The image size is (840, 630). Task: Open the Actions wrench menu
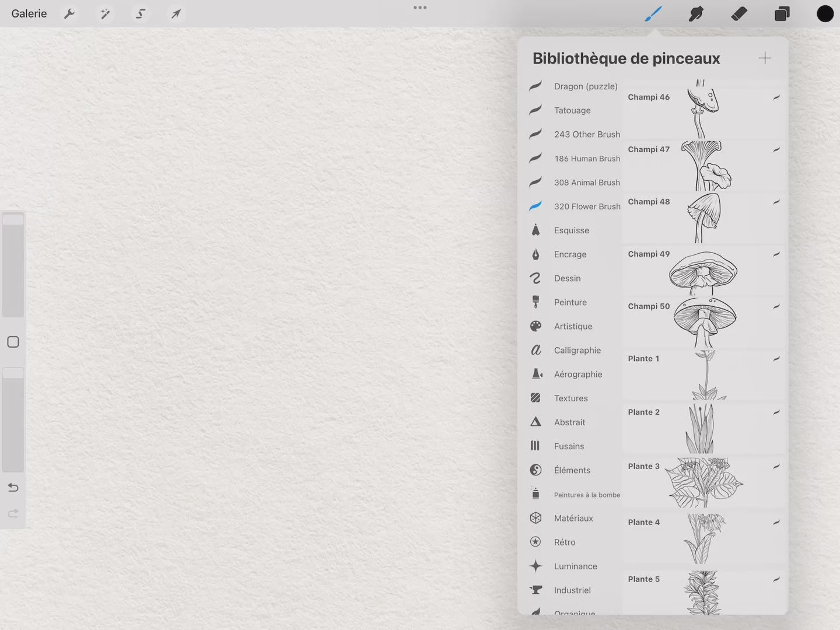69,13
